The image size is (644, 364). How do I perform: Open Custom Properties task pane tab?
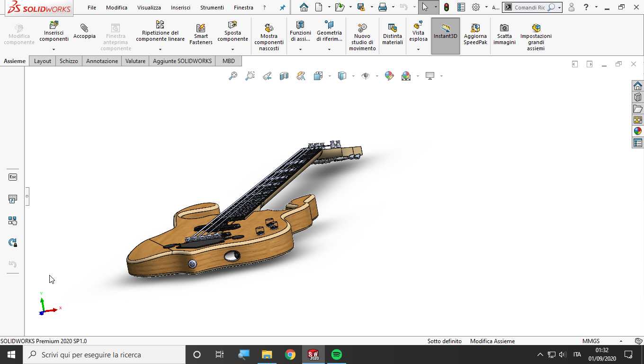(638, 143)
